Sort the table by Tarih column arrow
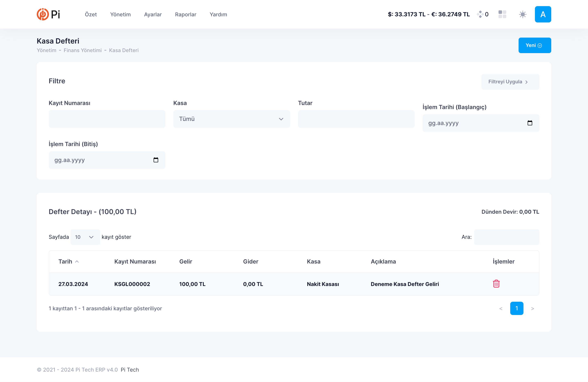The width and height of the screenshot is (588, 382). pyautogui.click(x=77, y=261)
